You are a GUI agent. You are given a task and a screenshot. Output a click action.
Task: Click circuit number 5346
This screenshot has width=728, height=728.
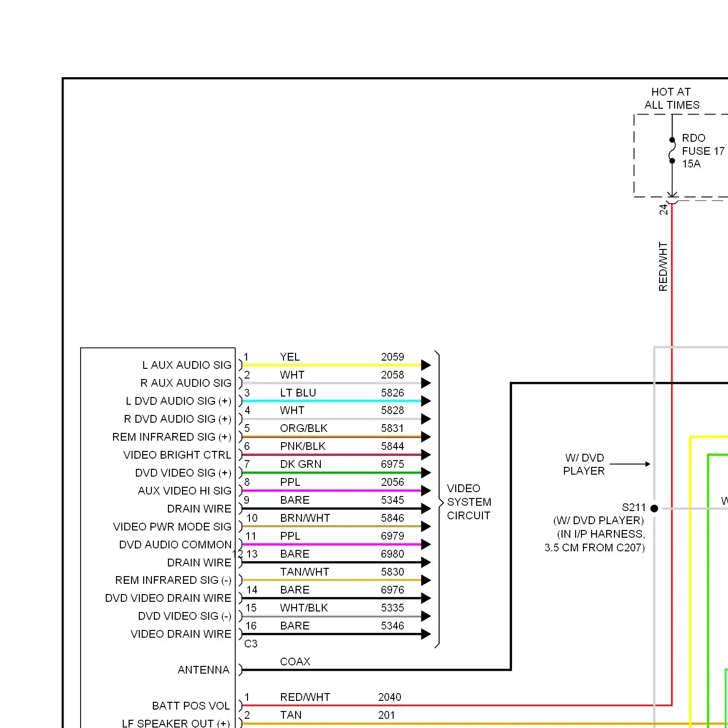(393, 626)
